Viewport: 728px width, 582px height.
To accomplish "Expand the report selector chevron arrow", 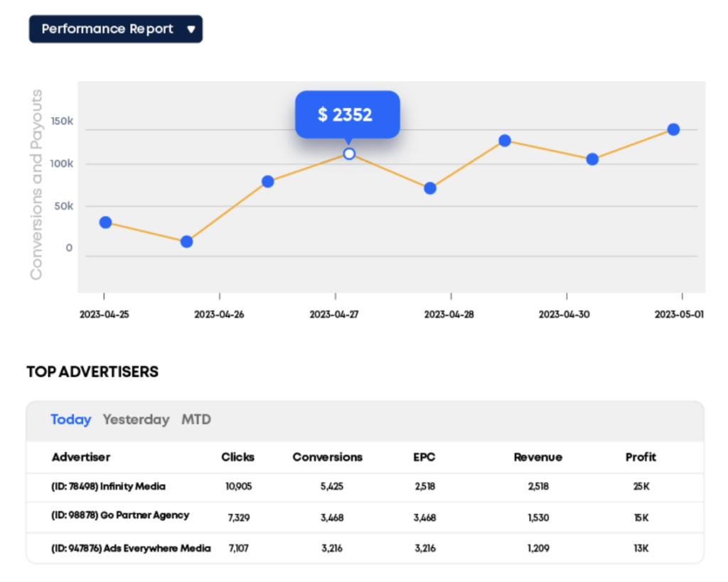I will (x=190, y=29).
